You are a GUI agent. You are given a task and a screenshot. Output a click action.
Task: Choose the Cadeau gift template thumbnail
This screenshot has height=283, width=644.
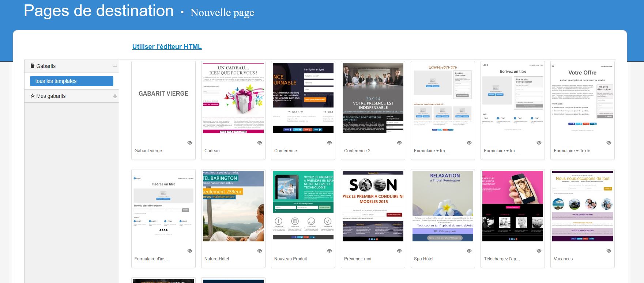pyautogui.click(x=233, y=98)
